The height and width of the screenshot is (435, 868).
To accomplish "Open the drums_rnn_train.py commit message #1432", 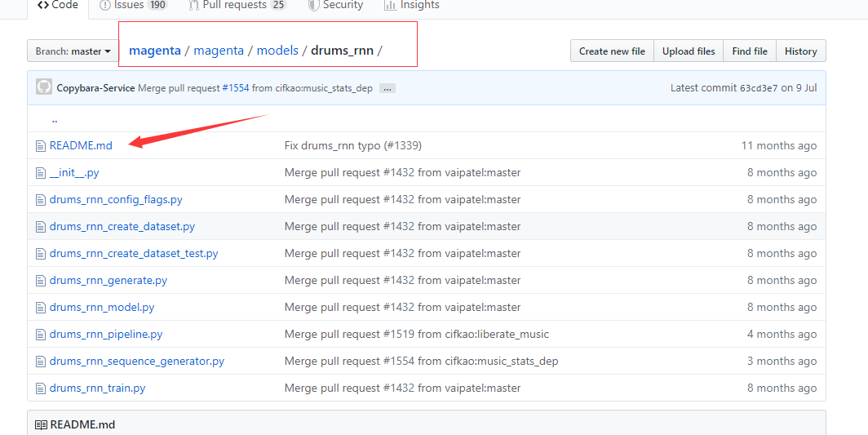I will 402,388.
